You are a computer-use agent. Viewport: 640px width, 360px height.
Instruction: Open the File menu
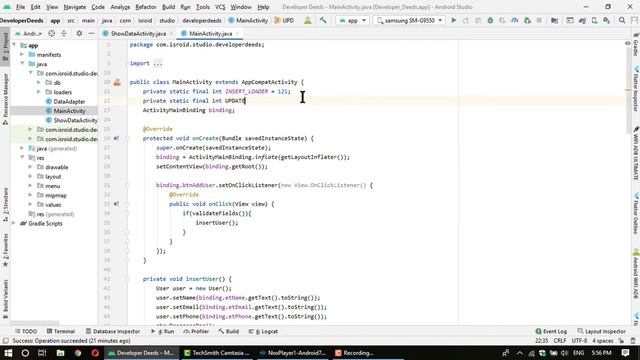[20, 7]
